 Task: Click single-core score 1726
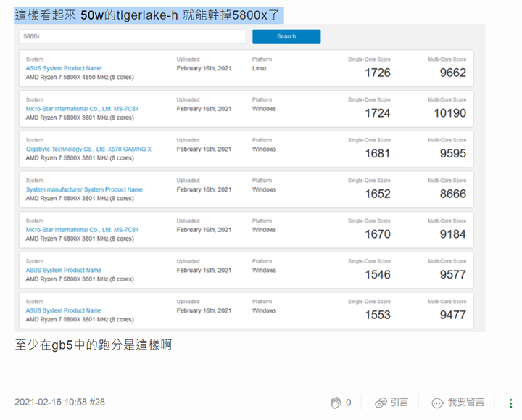point(378,73)
